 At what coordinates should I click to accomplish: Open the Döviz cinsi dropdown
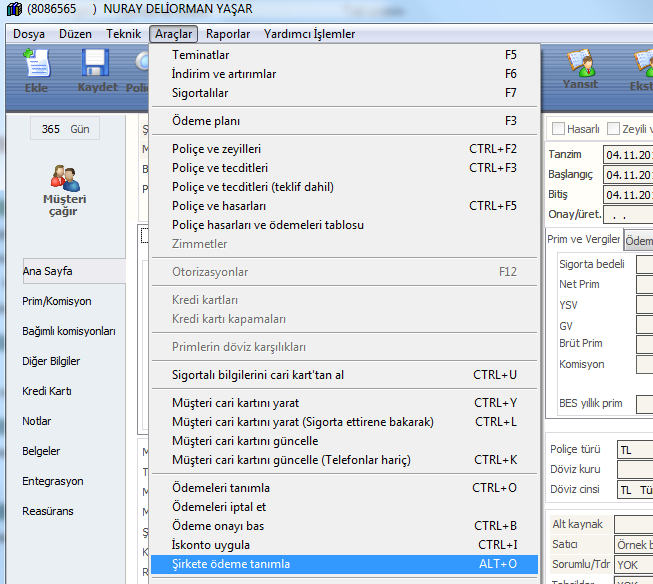pos(634,490)
